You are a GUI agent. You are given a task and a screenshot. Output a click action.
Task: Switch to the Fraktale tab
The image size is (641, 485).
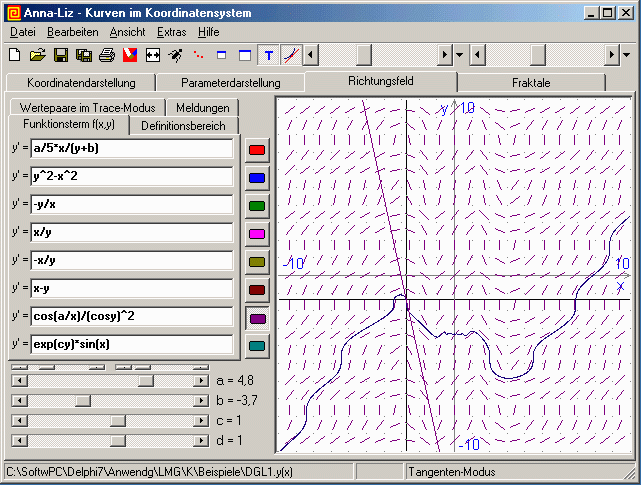tap(531, 83)
